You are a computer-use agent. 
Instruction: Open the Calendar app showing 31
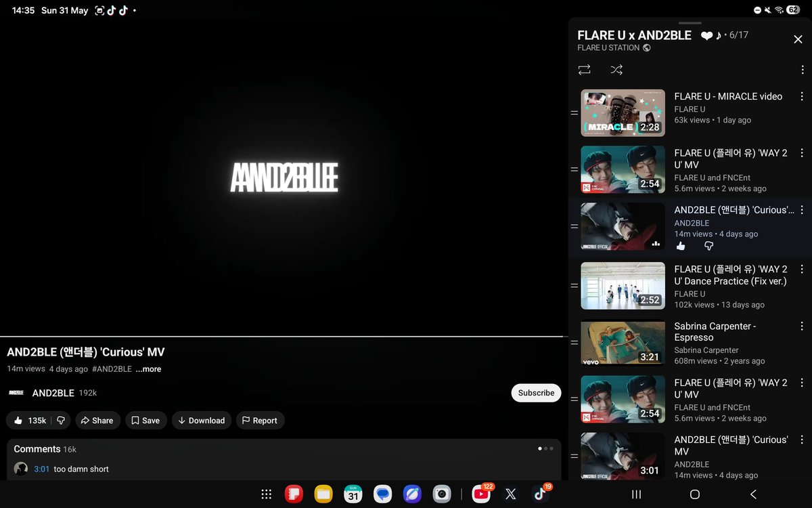point(353,494)
